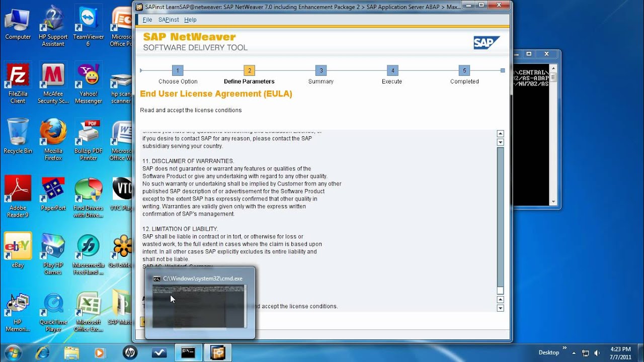The width and height of the screenshot is (644, 362).
Task: Open the Help menu in SAPinst
Action: click(190, 20)
